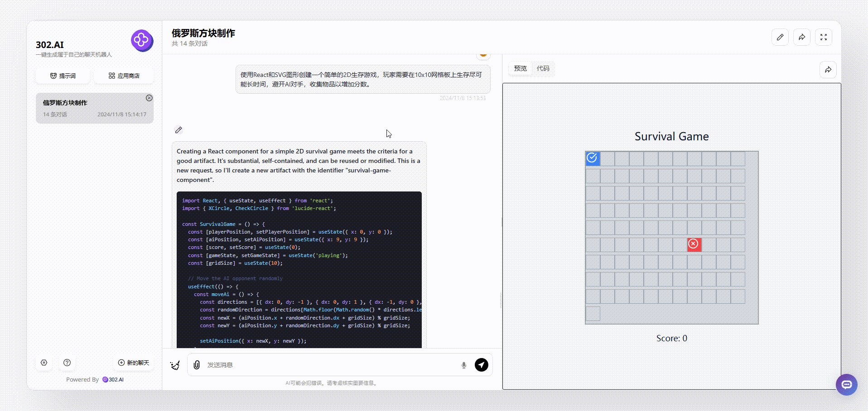Click the Score: 0 text

(671, 338)
